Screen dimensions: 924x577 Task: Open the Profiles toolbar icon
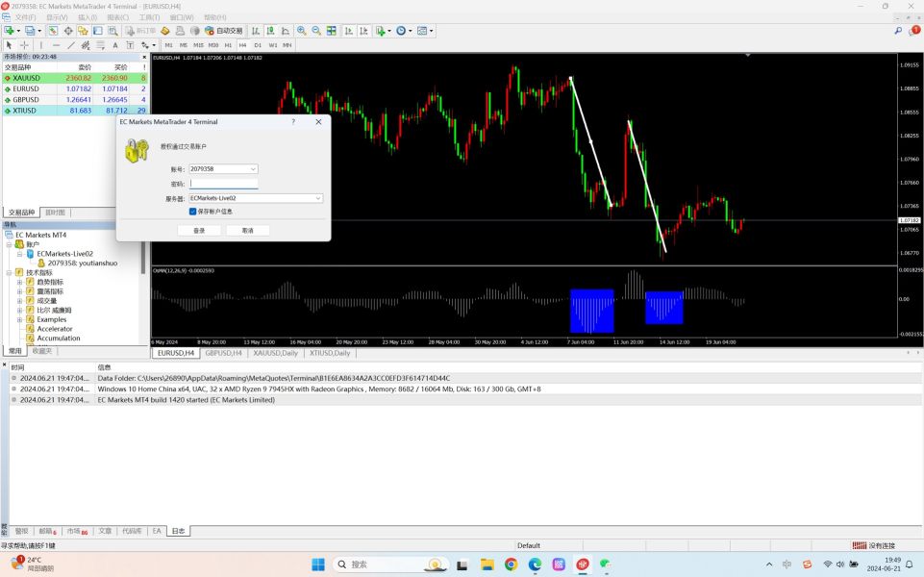pos(30,31)
